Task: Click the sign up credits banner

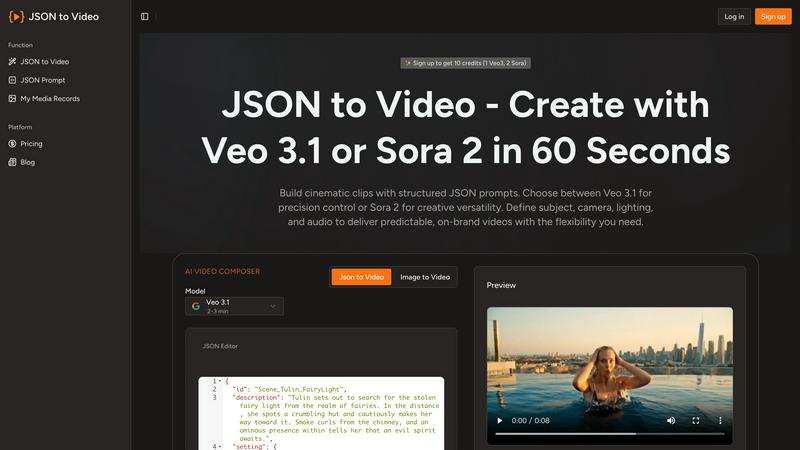Action: (465, 63)
